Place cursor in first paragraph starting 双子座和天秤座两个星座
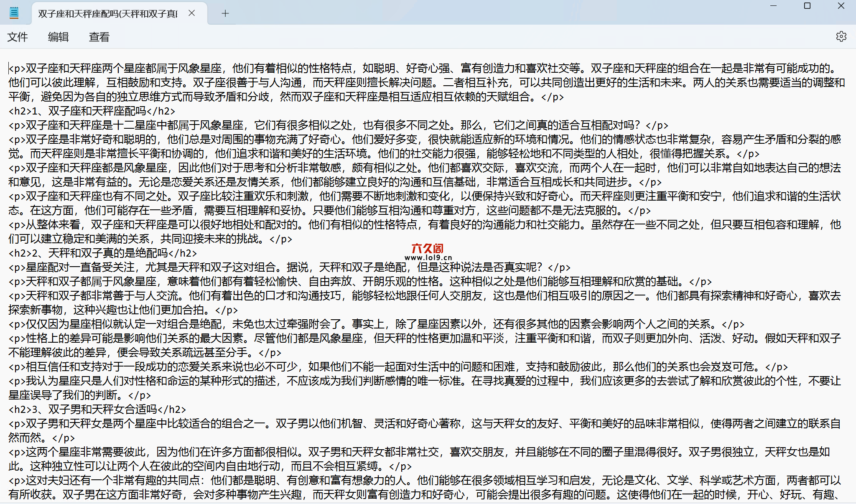The width and height of the screenshot is (856, 504). 426,82
